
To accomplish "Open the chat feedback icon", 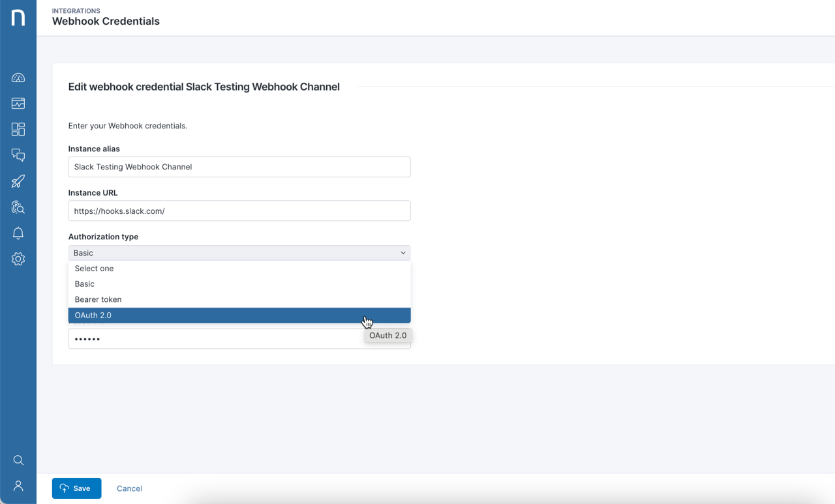I will pyautogui.click(x=18, y=155).
